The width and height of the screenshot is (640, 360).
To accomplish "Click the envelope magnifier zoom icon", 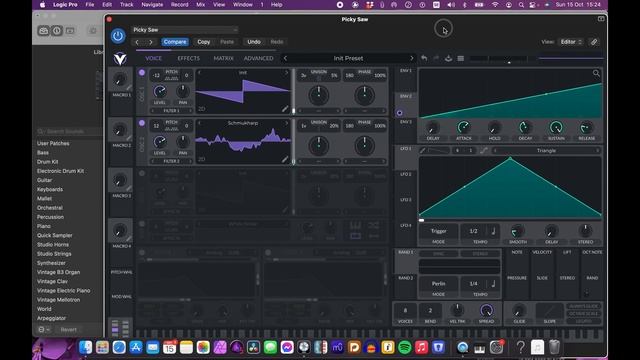I will coord(596,73).
